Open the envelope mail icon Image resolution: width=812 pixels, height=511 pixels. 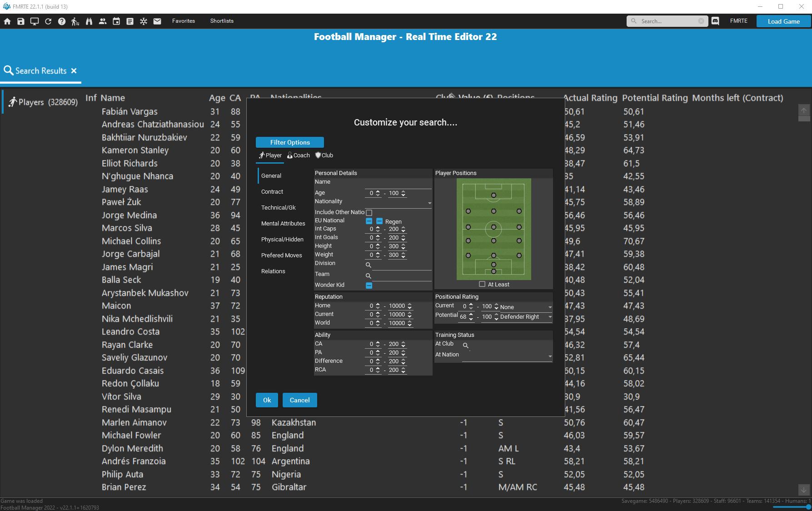157,21
